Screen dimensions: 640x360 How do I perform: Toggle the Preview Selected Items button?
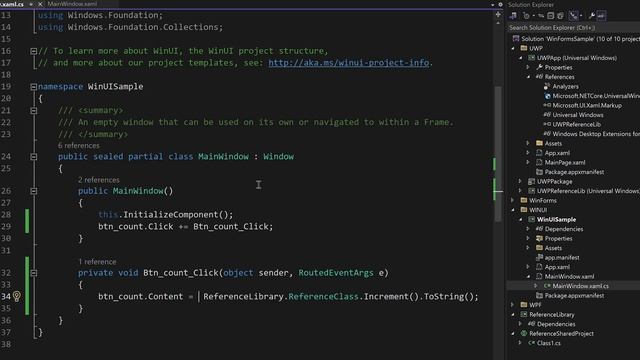pos(601,16)
